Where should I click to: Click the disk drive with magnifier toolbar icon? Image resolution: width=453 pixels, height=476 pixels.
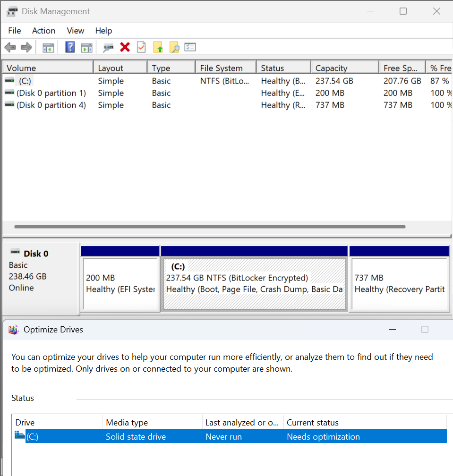108,48
